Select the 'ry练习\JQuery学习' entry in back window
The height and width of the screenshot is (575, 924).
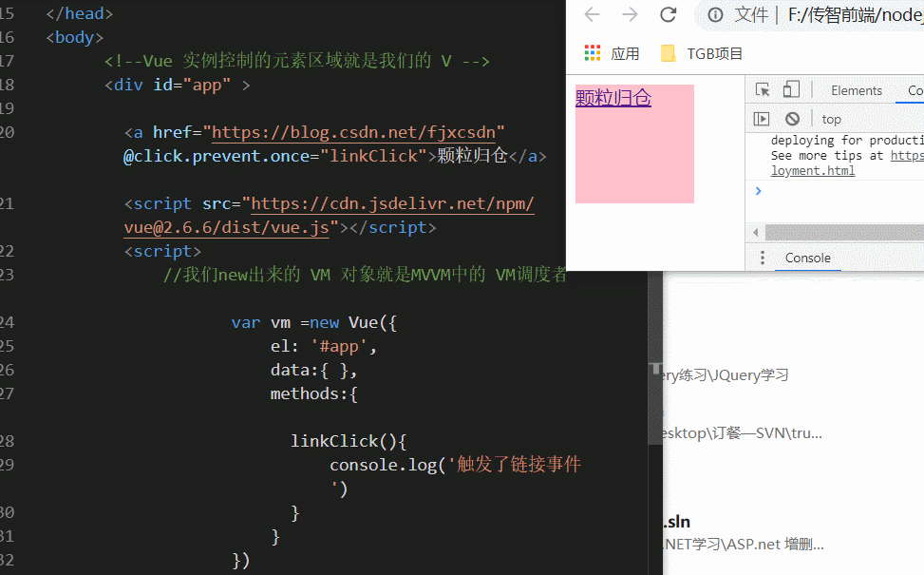(726, 375)
